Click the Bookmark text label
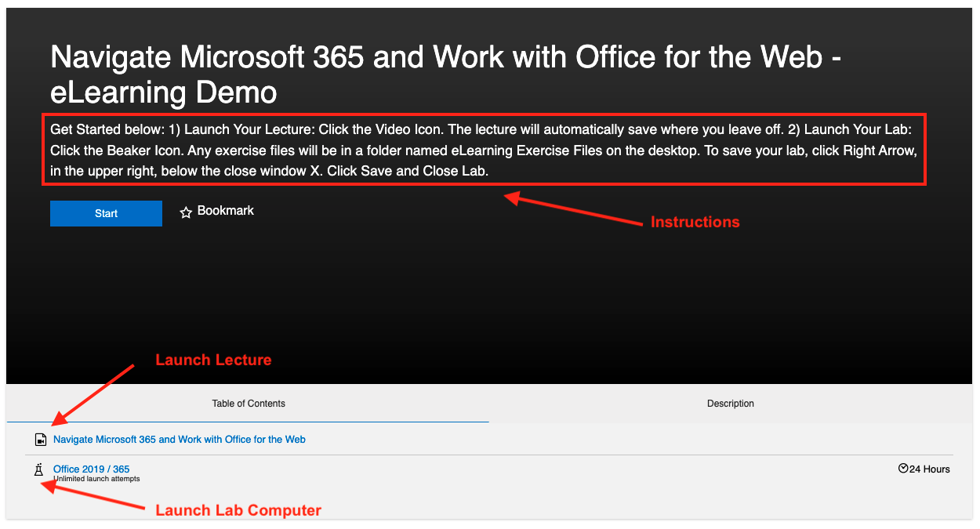Screen dimensions: 980x529 226,211
